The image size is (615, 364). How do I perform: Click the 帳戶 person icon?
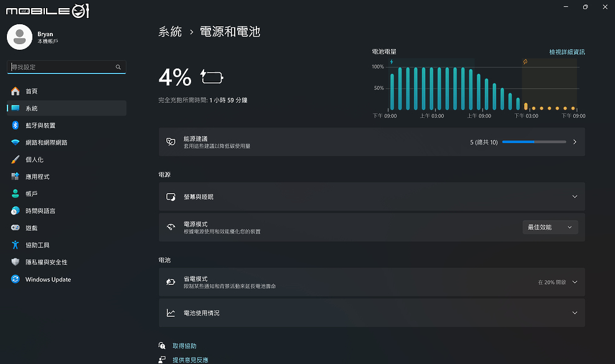pyautogui.click(x=16, y=194)
